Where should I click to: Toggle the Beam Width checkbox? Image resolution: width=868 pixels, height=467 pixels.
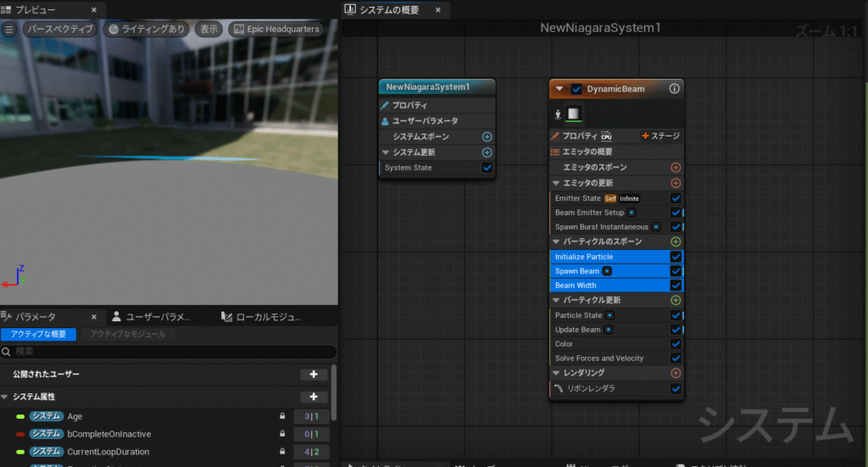(676, 286)
